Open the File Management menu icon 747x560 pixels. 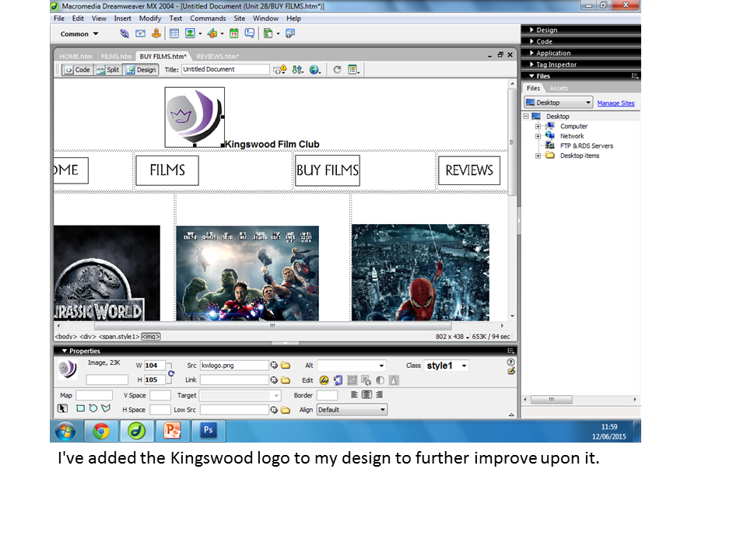pos(298,69)
